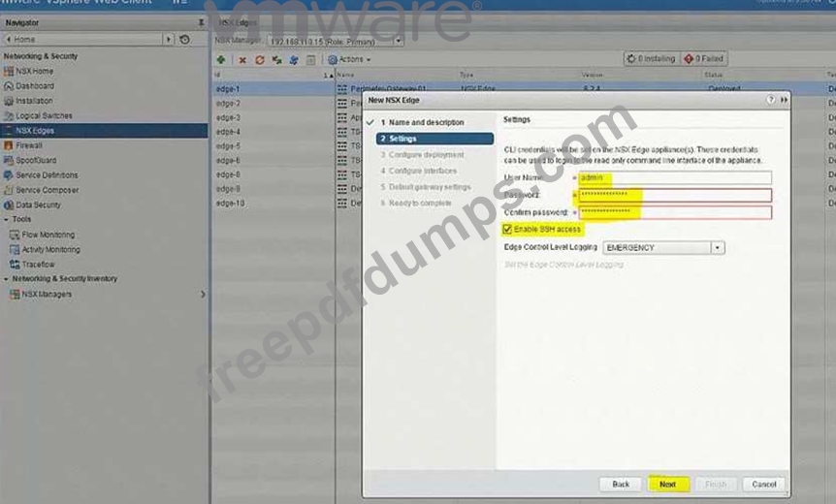836x504 pixels.
Task: Click the 0 Installing status indicator
Action: [x=651, y=58]
